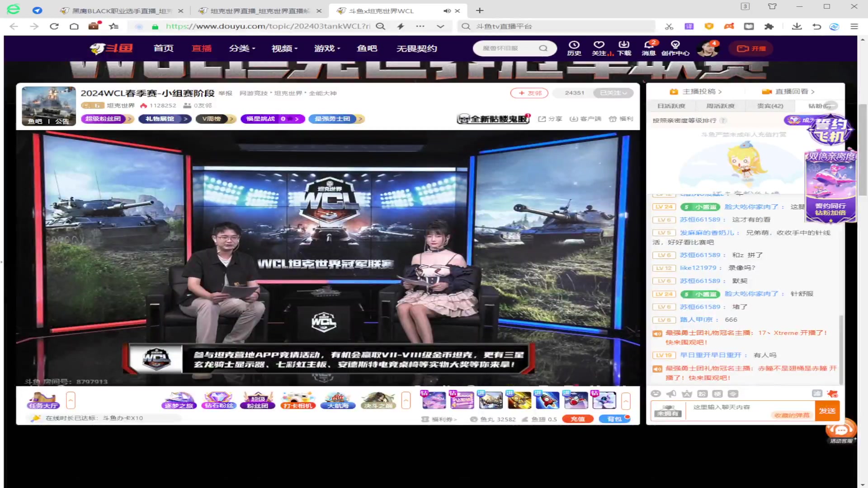The image size is (868, 488).
Task: Click the 开播 start streaming button
Action: click(751, 48)
